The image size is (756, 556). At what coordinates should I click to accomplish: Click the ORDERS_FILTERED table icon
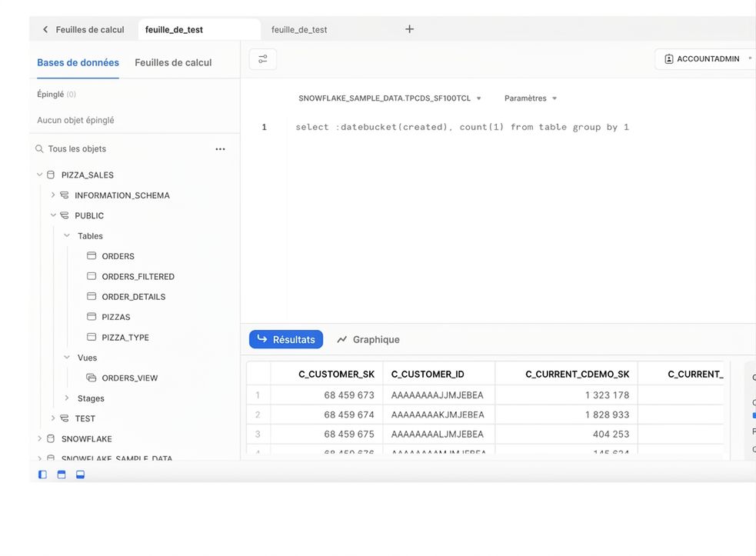pyautogui.click(x=92, y=276)
